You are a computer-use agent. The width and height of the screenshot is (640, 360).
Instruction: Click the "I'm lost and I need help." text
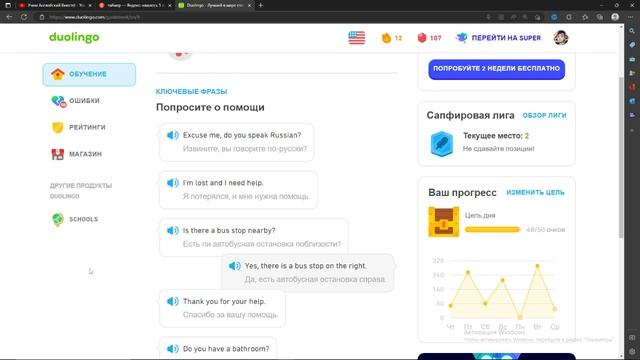[223, 183]
